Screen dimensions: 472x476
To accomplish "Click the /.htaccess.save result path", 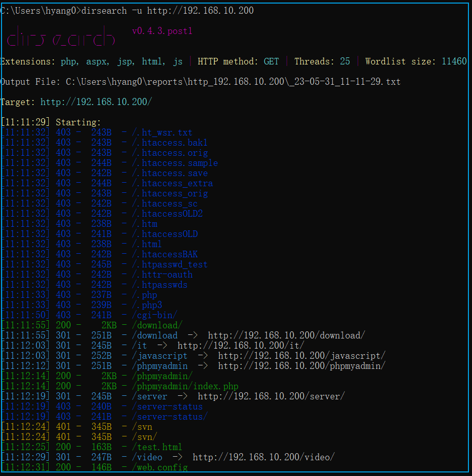I will 170,173.
